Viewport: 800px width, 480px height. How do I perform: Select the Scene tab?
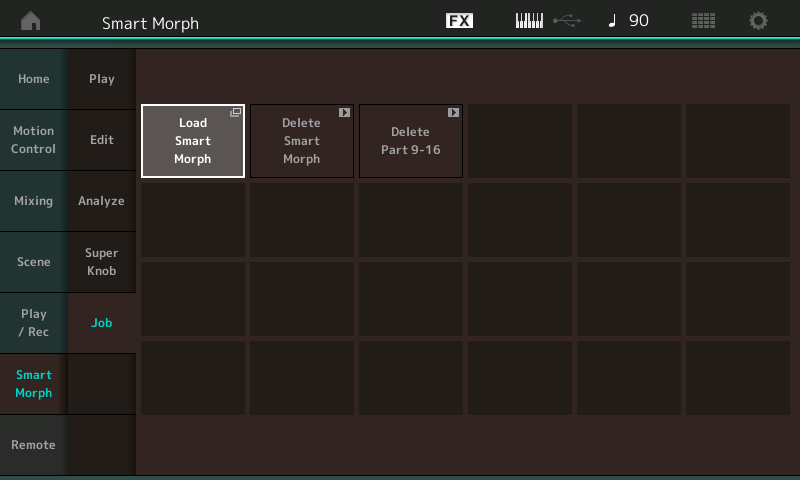click(x=33, y=262)
